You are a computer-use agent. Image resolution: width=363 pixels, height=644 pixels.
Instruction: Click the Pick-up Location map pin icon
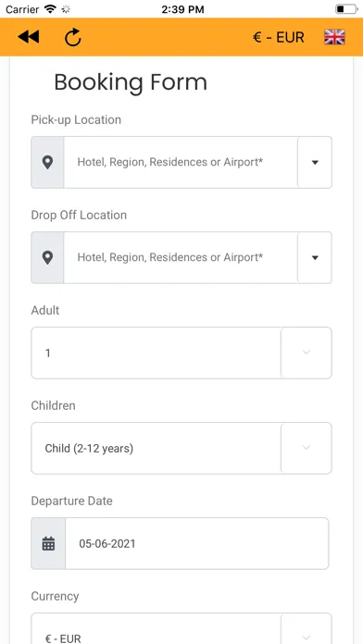click(x=47, y=162)
